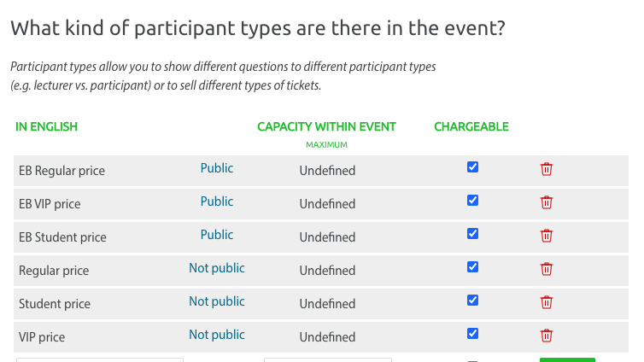Click Not public for VIP price
This screenshot has width=644, height=362.
217,335
